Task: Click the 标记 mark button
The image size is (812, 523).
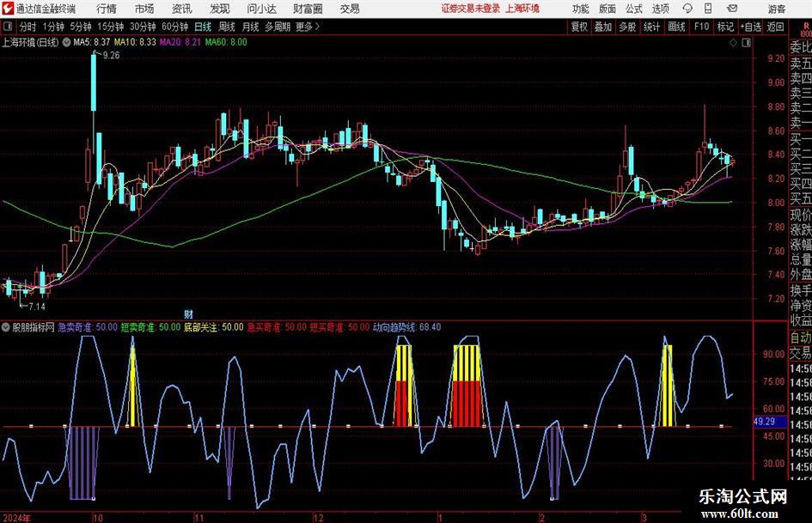Action: tap(725, 27)
